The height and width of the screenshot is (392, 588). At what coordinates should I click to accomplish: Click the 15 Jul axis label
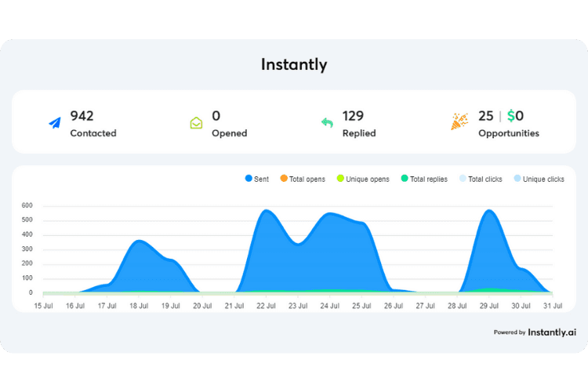click(x=43, y=306)
